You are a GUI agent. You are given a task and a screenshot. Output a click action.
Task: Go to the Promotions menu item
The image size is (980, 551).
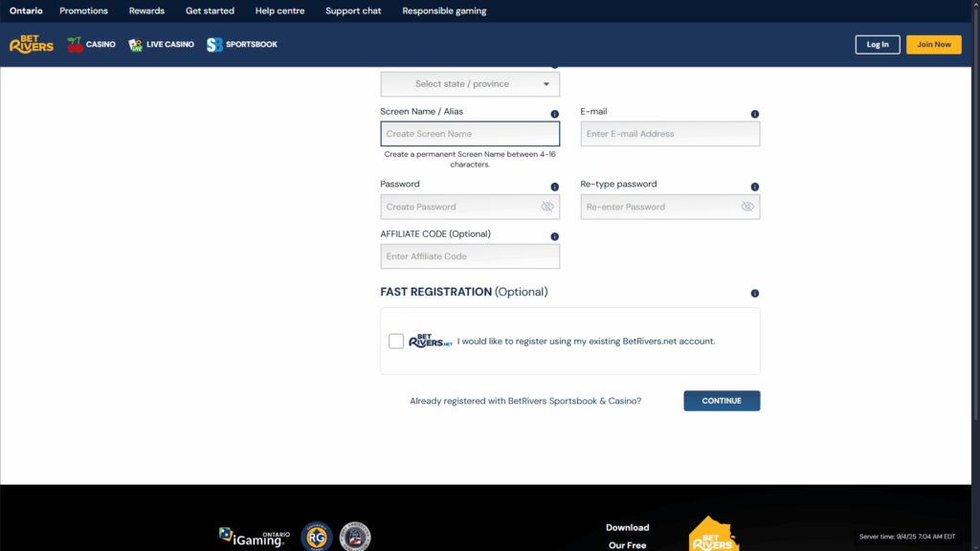click(83, 11)
